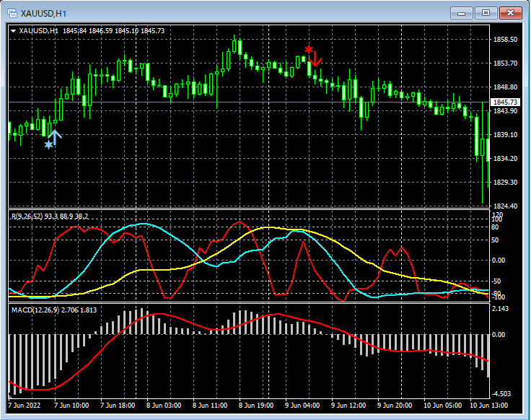Select the red star marker above the candles
The image size is (531, 420).
click(x=308, y=49)
